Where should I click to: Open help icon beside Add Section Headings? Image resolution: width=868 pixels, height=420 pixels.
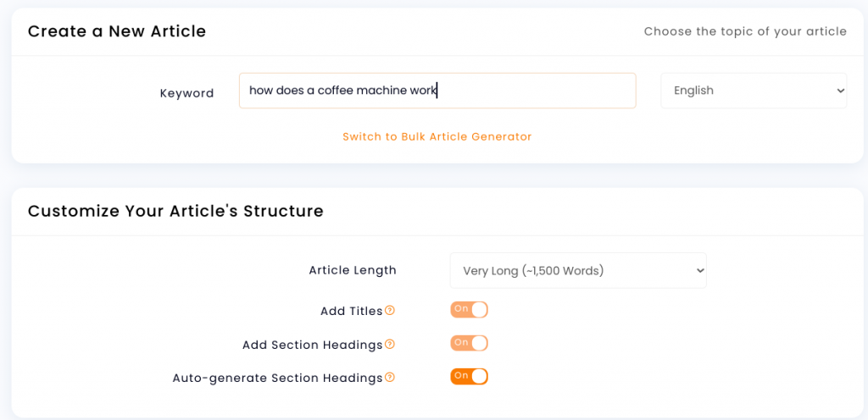[390, 345]
